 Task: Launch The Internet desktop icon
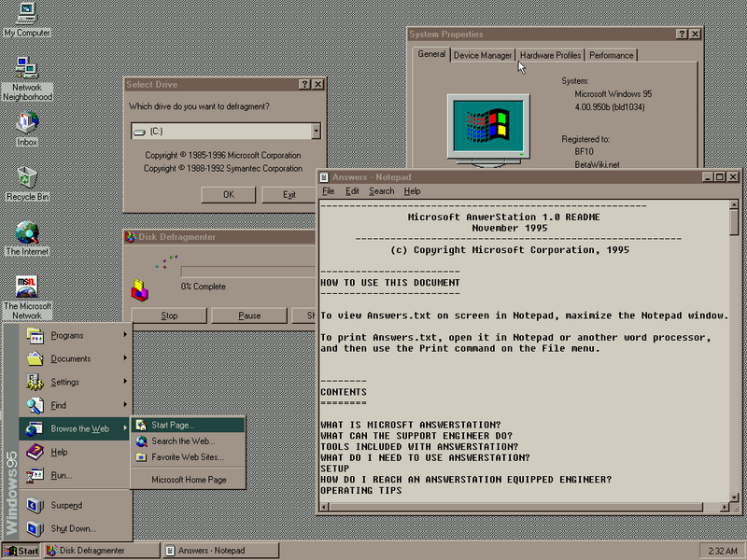point(26,232)
